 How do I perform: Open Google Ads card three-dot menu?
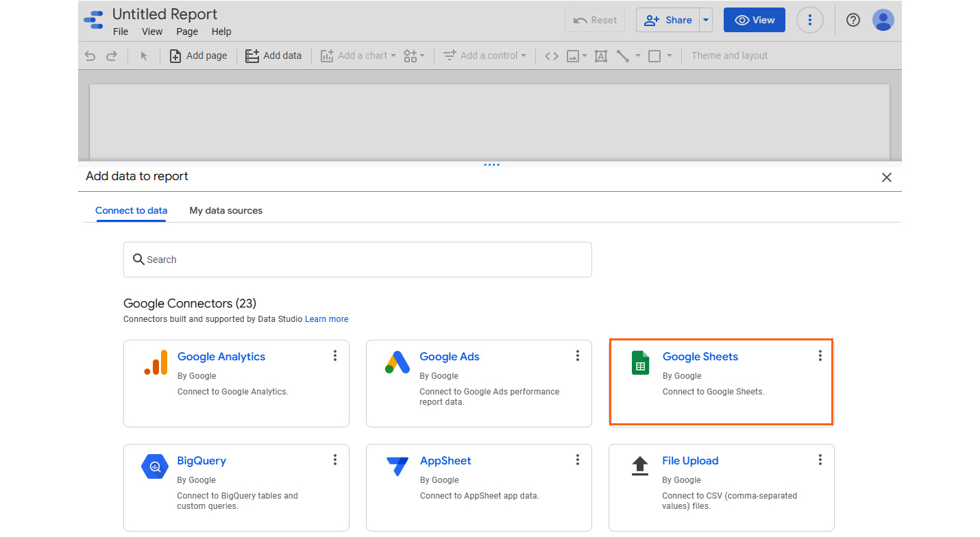(578, 355)
